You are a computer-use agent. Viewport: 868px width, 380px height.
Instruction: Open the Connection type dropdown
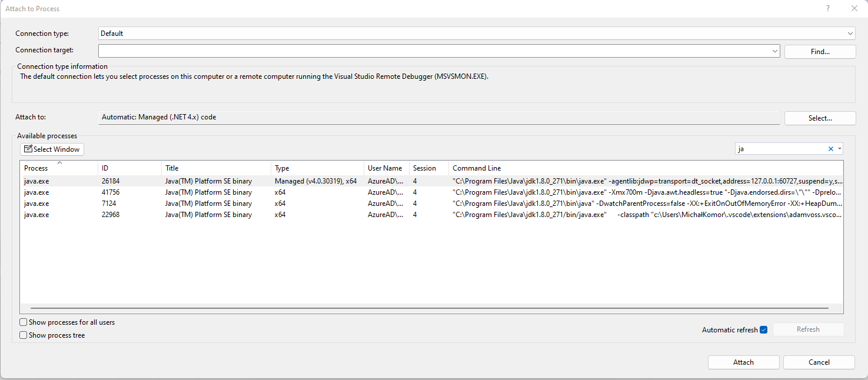pos(850,33)
